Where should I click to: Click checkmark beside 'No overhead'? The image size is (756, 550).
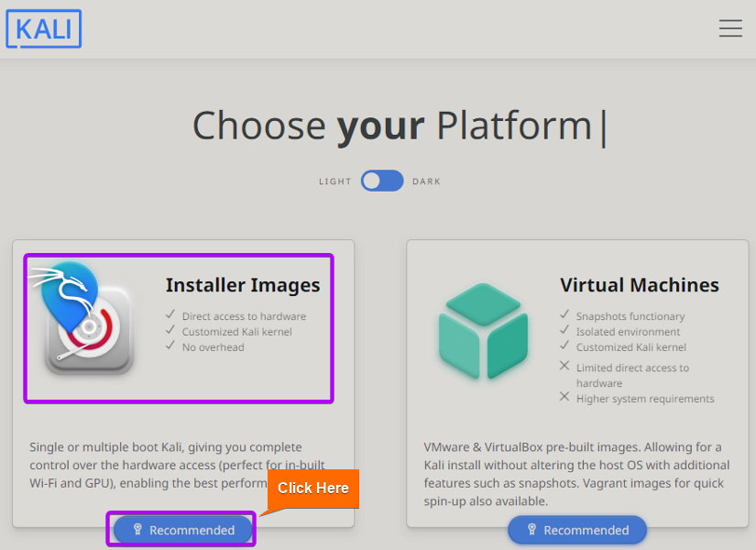coord(170,345)
